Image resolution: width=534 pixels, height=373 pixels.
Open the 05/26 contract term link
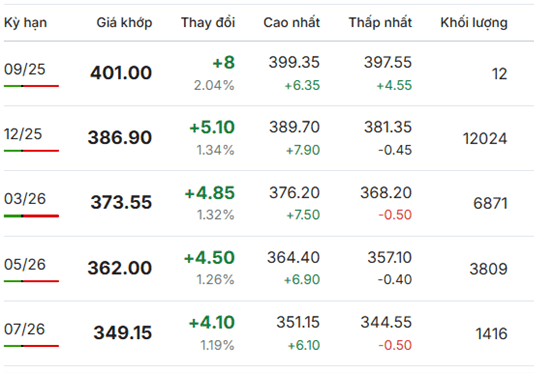[25, 265]
